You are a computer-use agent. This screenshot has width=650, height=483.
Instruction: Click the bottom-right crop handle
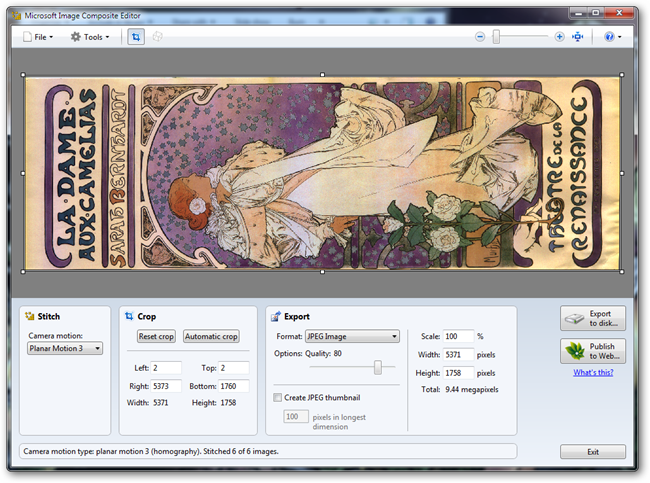(622, 272)
